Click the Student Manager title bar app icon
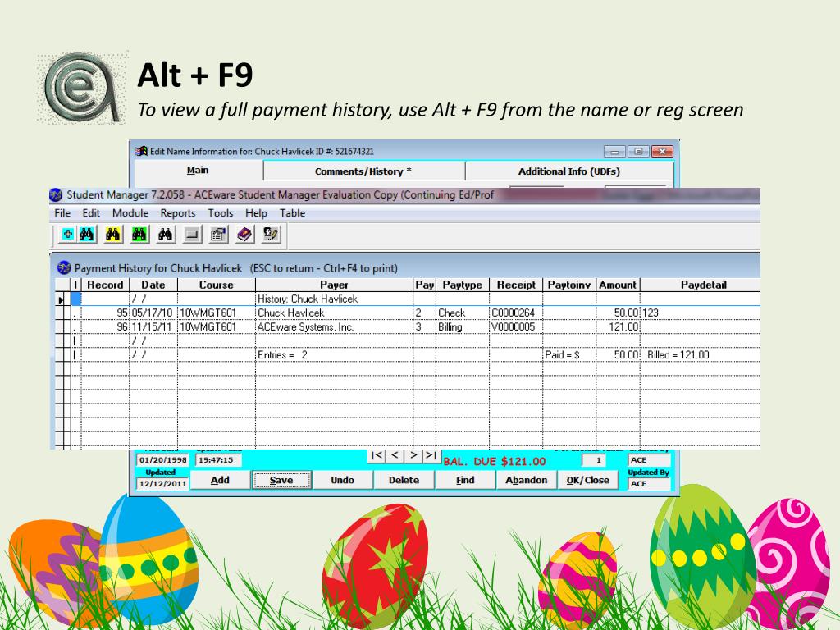The height and width of the screenshot is (630, 840). pos(56,195)
